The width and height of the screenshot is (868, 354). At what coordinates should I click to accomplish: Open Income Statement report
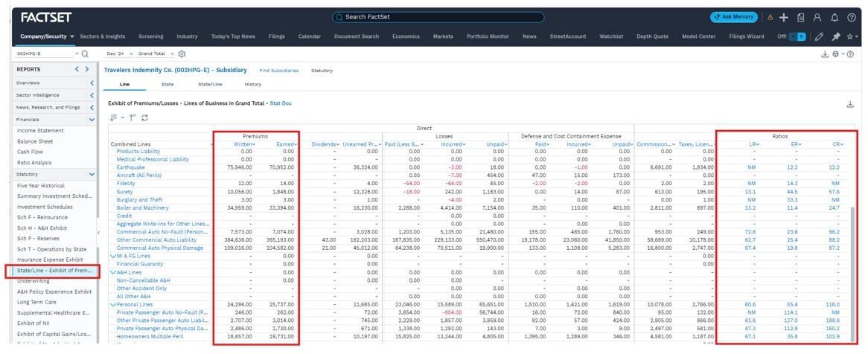click(x=40, y=131)
